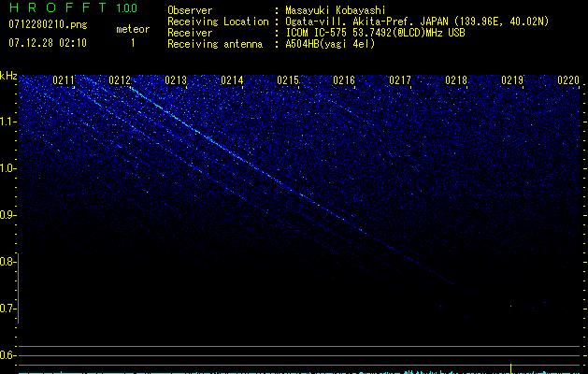The image size is (588, 374).
Task: Click the Receiver label
Action: coord(190,33)
